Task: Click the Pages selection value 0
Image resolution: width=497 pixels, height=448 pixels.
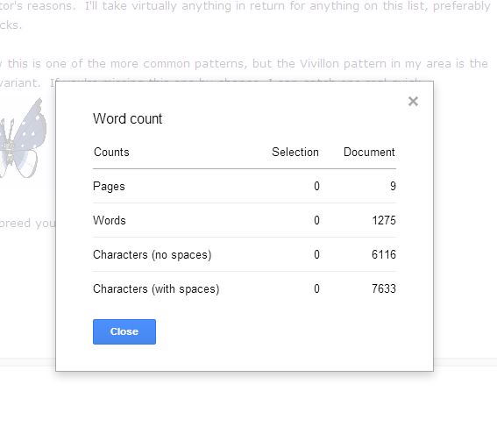Action: tap(316, 186)
